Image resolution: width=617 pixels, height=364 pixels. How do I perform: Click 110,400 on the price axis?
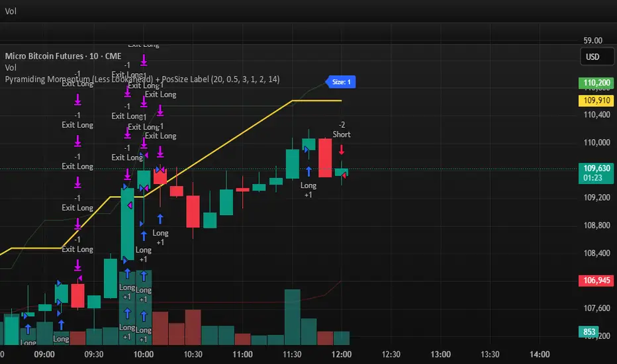click(596, 115)
